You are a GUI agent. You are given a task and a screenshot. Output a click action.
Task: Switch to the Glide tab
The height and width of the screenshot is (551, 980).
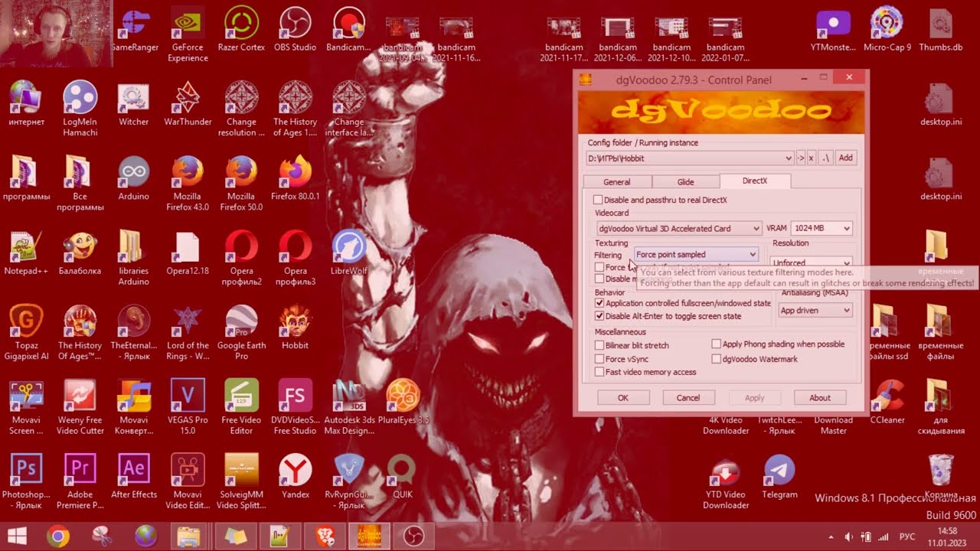[x=686, y=182]
